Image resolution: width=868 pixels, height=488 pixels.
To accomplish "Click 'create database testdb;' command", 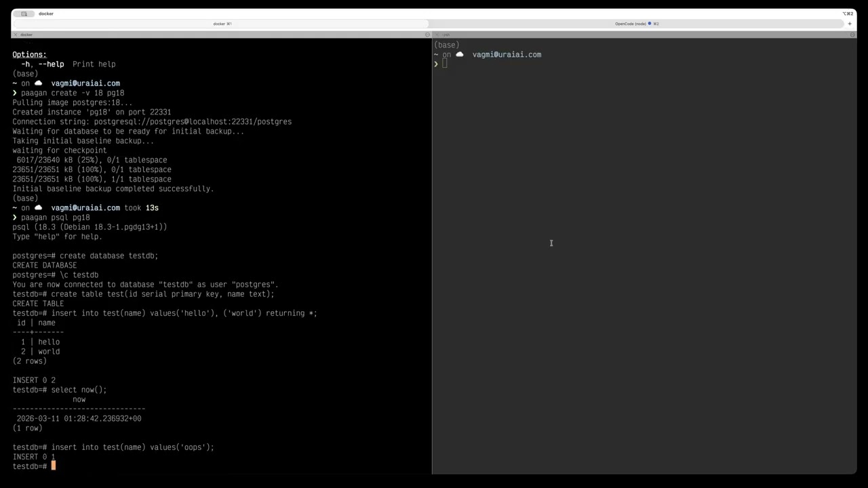I will click(x=108, y=256).
